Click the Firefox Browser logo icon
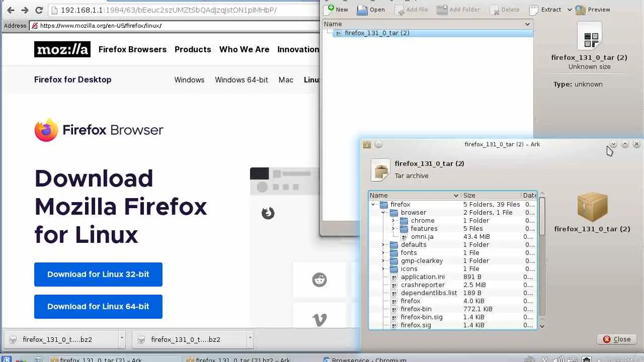Viewport: 644px width, 362px height. 46,130
